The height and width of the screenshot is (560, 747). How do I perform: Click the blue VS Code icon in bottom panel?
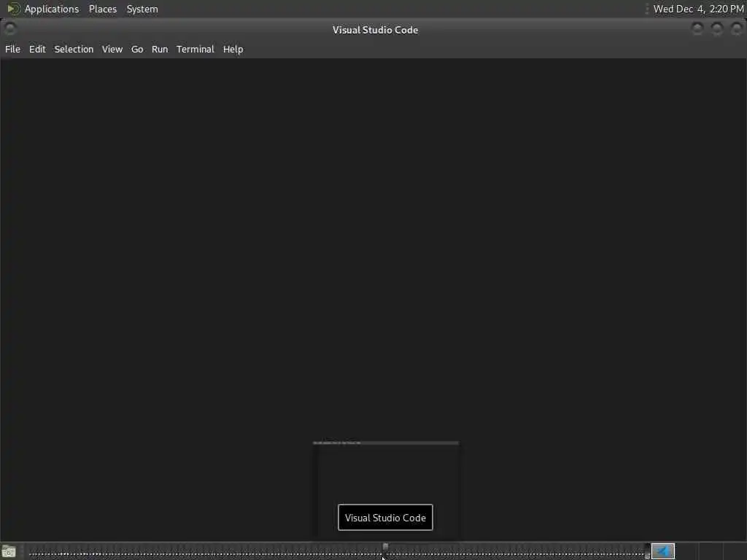(662, 551)
